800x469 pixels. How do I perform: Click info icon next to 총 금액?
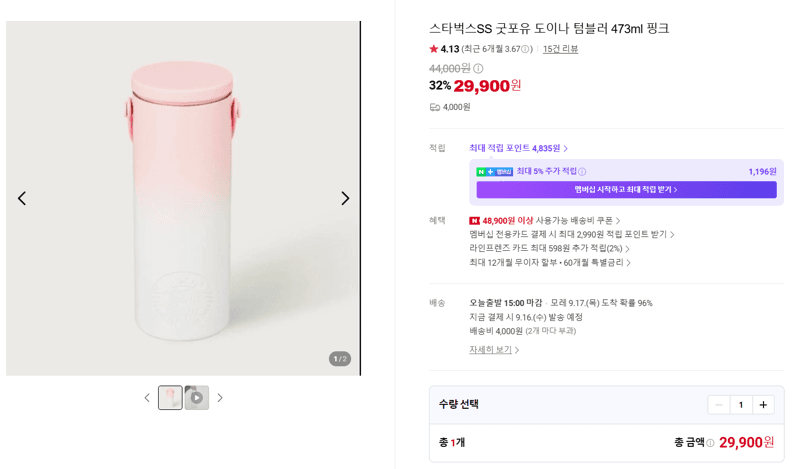click(x=710, y=442)
